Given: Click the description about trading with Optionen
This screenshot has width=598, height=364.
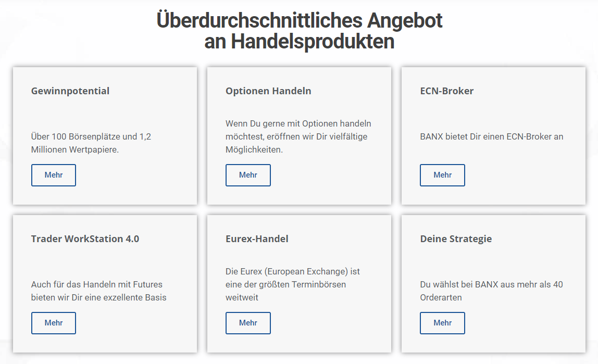Looking at the screenshot, I should [298, 136].
